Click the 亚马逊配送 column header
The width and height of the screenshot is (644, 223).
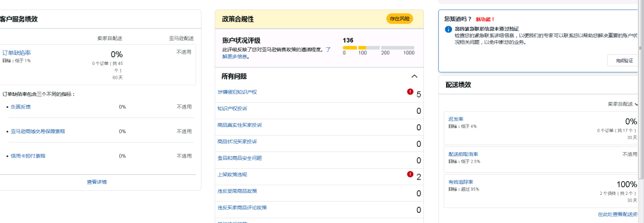click(x=181, y=38)
